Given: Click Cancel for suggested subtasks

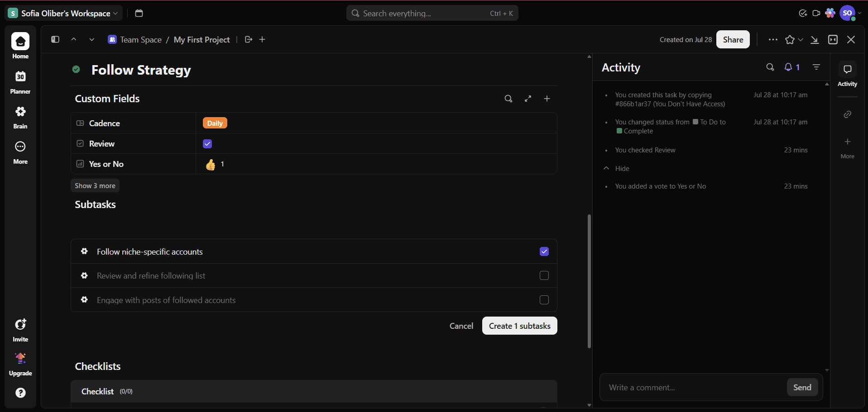Looking at the screenshot, I should [461, 326].
